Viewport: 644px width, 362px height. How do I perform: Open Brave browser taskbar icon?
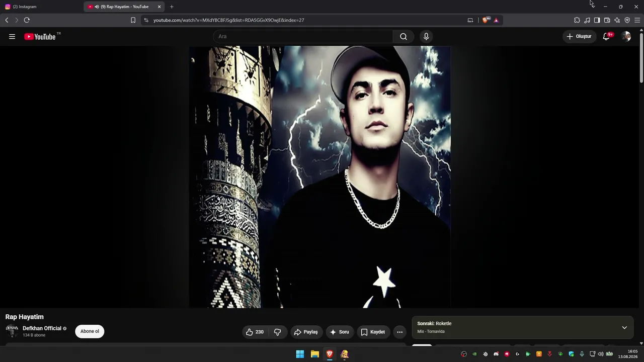point(330,354)
